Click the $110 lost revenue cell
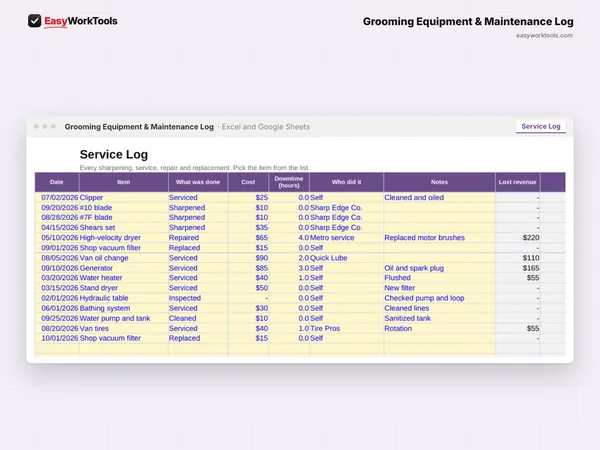Viewport: 600px width, 450px height. click(x=518, y=258)
